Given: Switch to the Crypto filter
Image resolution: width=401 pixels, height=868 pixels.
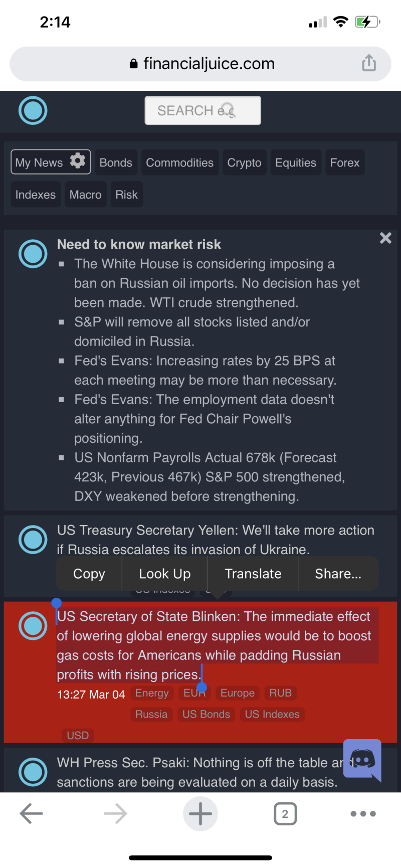Looking at the screenshot, I should [x=244, y=163].
